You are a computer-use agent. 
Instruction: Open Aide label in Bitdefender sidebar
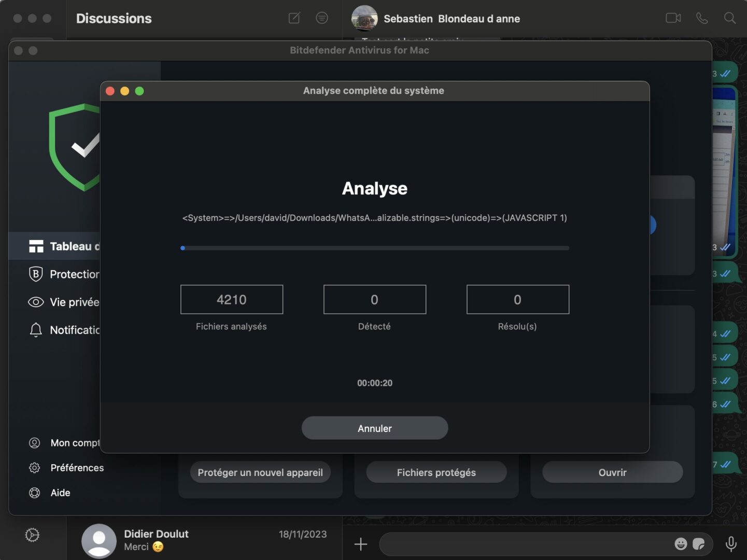click(x=60, y=493)
